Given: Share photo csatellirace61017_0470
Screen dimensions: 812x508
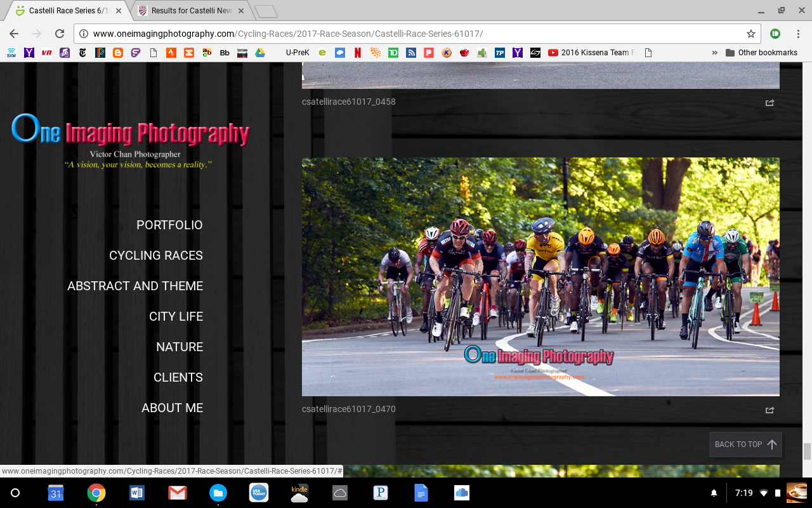Looking at the screenshot, I should (x=769, y=410).
